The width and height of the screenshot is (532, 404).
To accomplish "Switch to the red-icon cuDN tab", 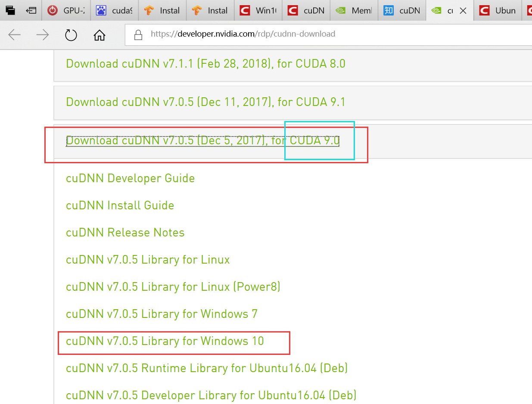I will [306, 10].
